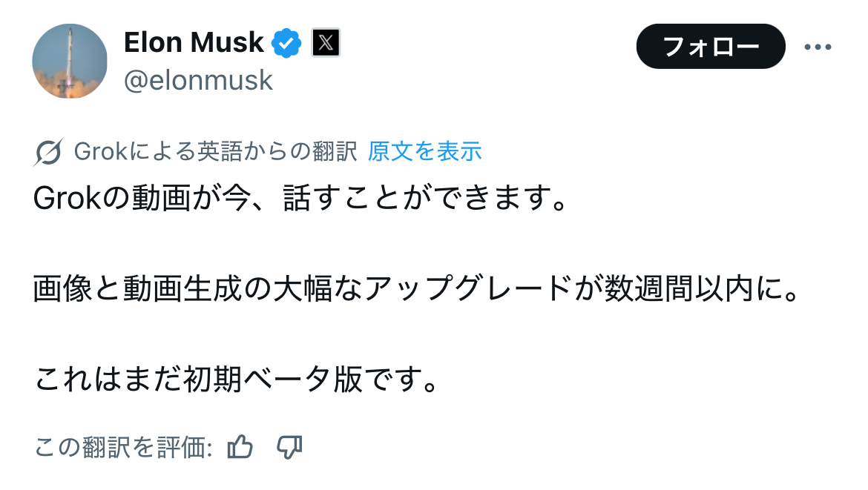The height and width of the screenshot is (490, 868).
Task: Rate the translation with thumbs down
Action: [x=289, y=447]
